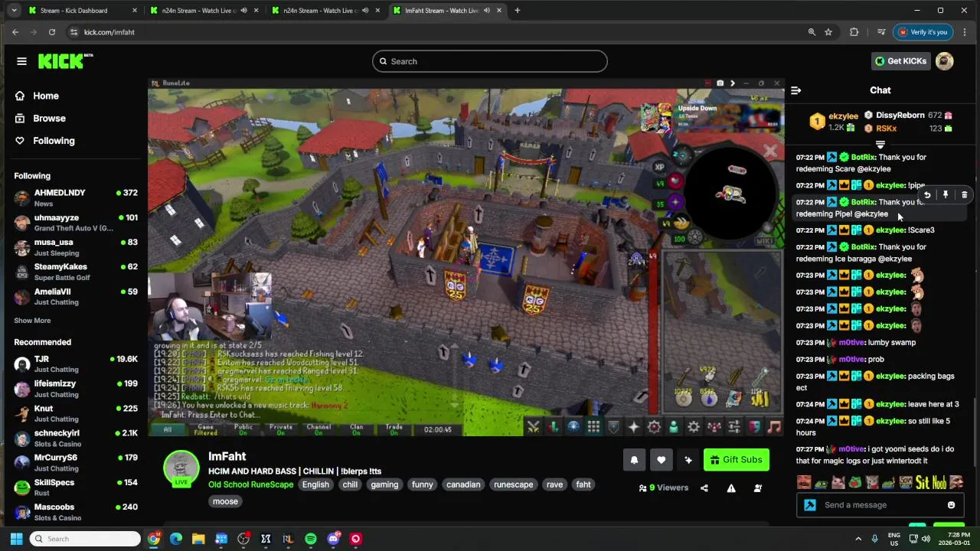Collapse the chat panel arrow icon
This screenshot has height=551, width=980.
point(795,90)
